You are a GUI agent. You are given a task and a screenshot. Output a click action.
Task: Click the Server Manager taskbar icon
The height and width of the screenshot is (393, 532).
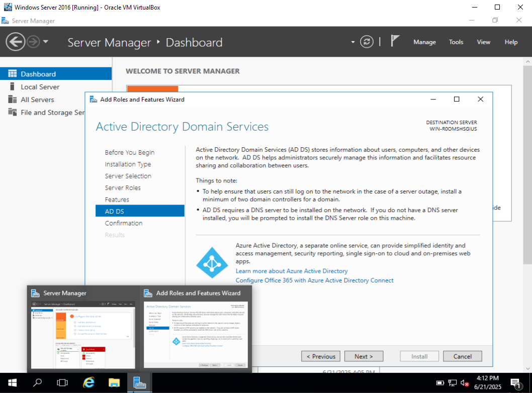coord(139,383)
